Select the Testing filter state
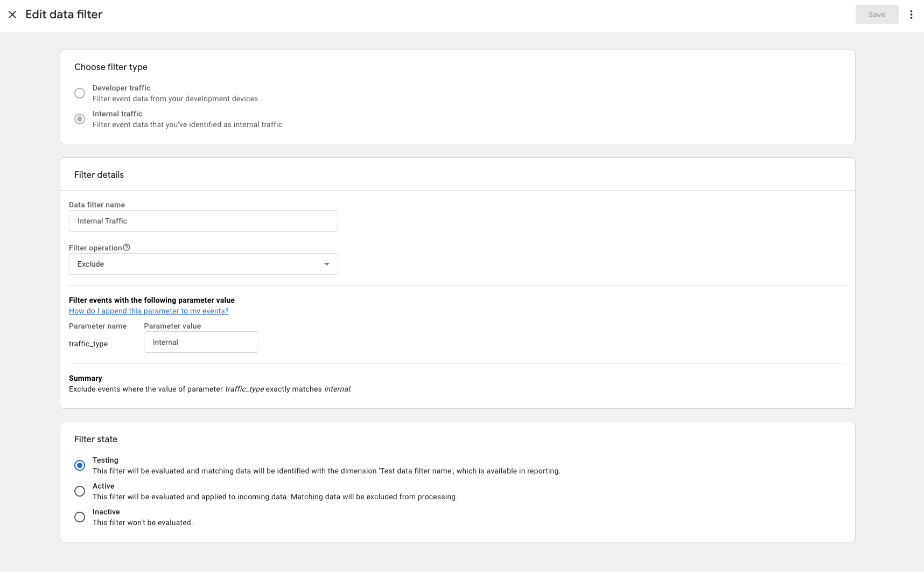Screen dimensions: 924x572 tap(80, 465)
